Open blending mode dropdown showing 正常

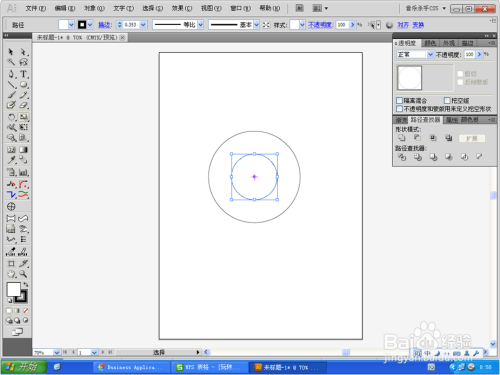tap(430, 54)
